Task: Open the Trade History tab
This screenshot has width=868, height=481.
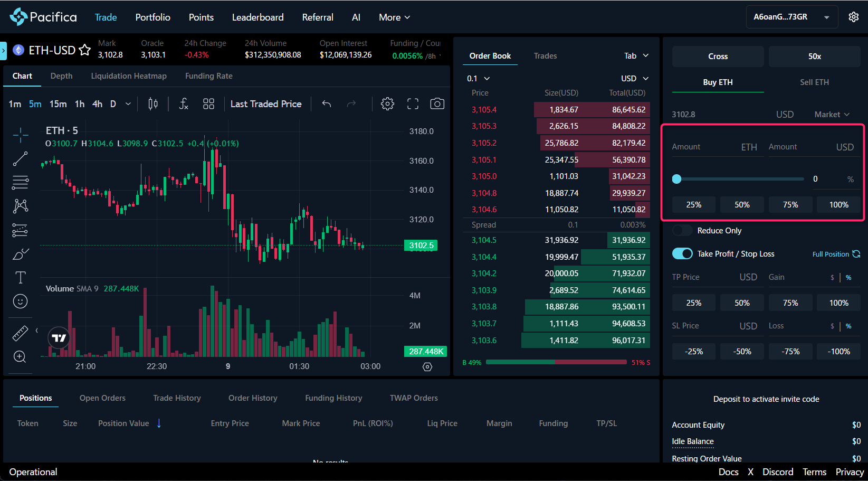Action: (x=177, y=398)
